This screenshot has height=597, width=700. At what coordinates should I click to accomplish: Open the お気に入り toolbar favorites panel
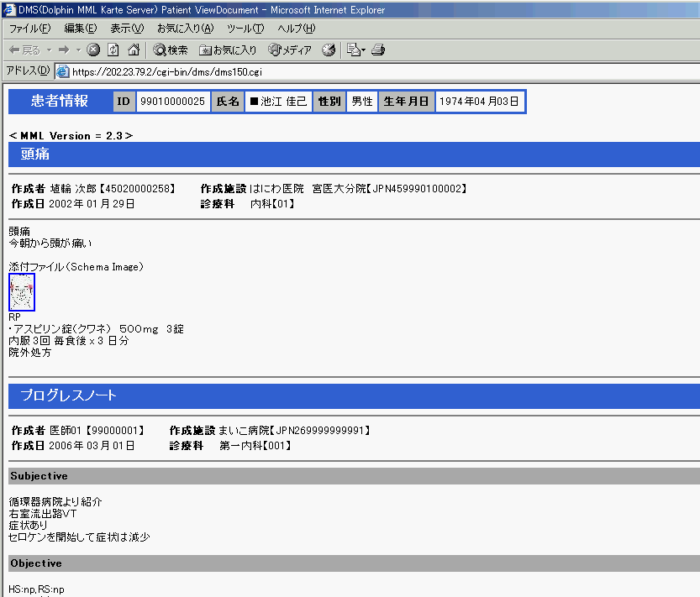point(229,50)
